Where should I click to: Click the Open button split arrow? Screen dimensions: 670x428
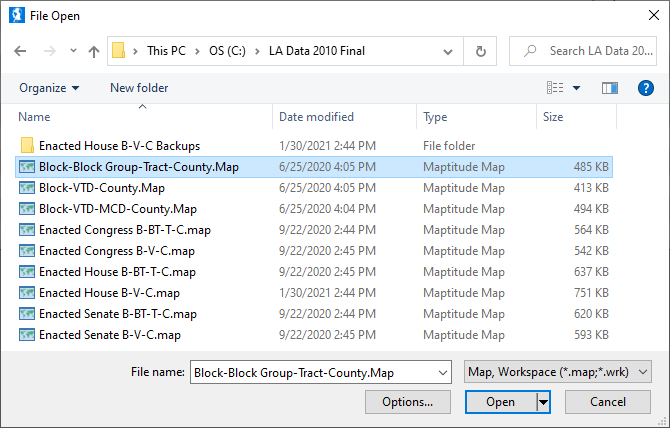544,402
